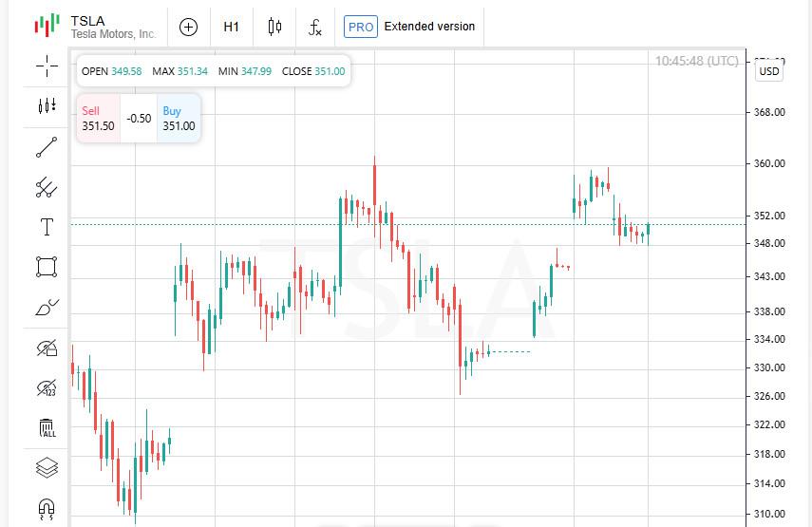Open the fx indicators menu
This screenshot has height=527, width=812.
(x=315, y=27)
